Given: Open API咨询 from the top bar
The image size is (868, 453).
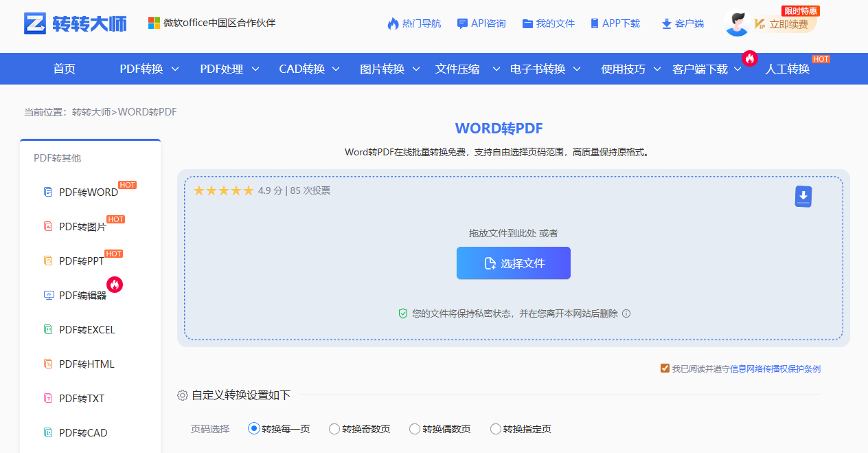Looking at the screenshot, I should pos(481,23).
